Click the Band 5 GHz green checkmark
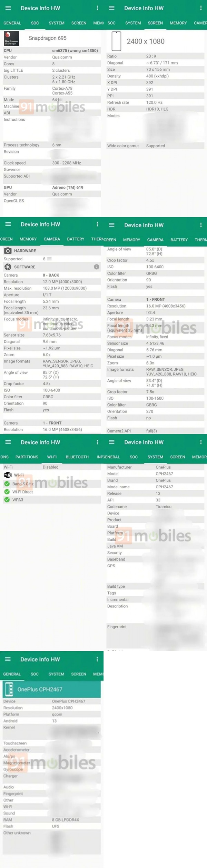The width and height of the screenshot is (207, 868). (7, 484)
